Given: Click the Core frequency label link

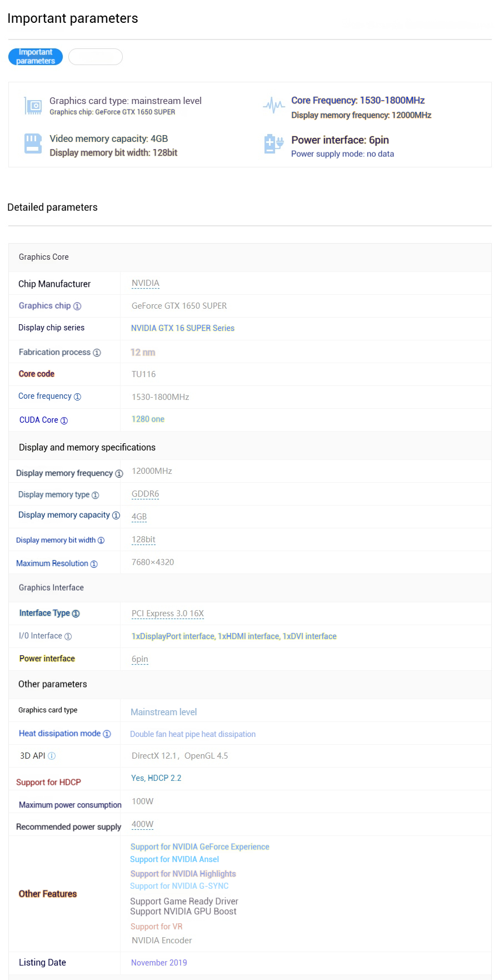Looking at the screenshot, I should coord(45,396).
